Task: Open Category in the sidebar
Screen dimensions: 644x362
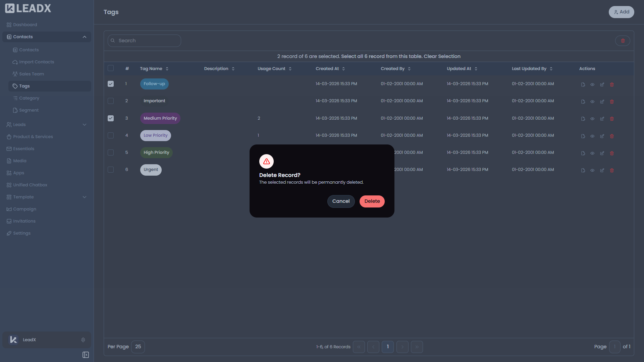Action: 29,98
